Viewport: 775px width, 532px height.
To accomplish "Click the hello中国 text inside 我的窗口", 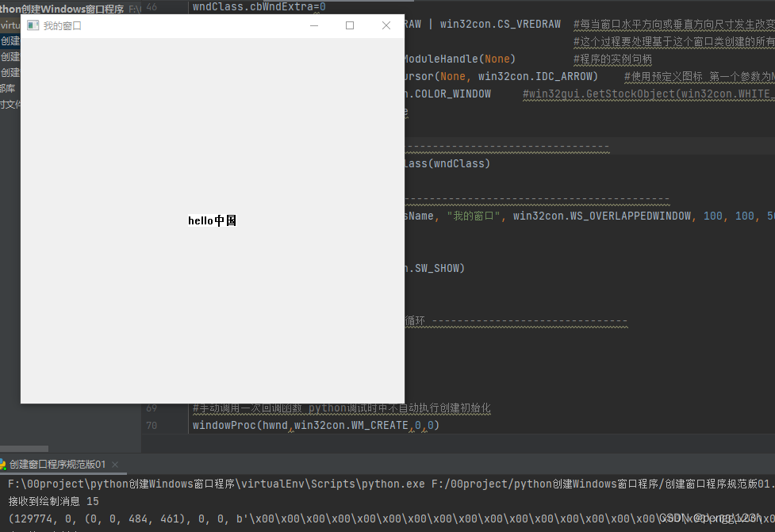I will (212, 220).
